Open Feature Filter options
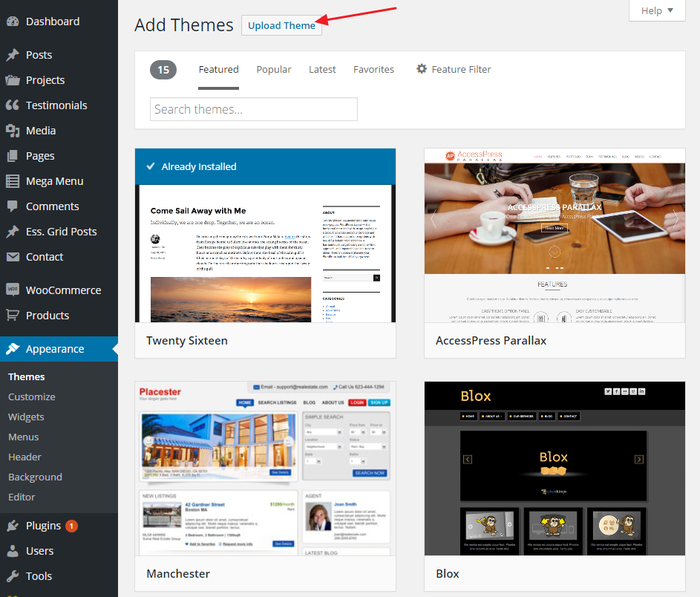The image size is (700, 597). pyautogui.click(x=454, y=69)
